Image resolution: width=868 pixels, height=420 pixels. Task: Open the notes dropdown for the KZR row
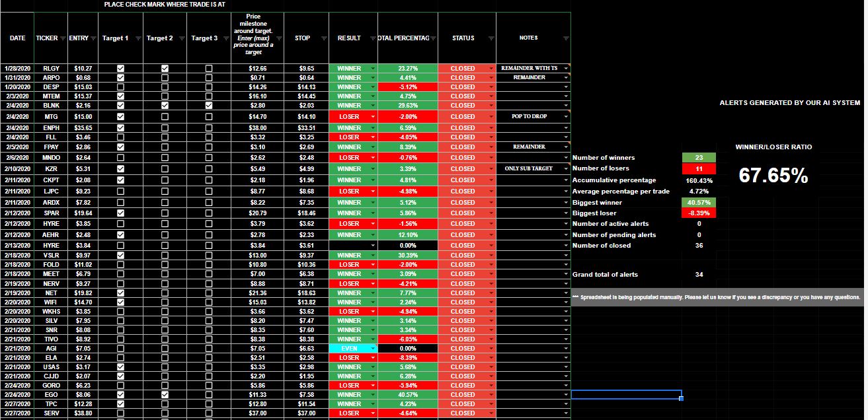(566, 169)
